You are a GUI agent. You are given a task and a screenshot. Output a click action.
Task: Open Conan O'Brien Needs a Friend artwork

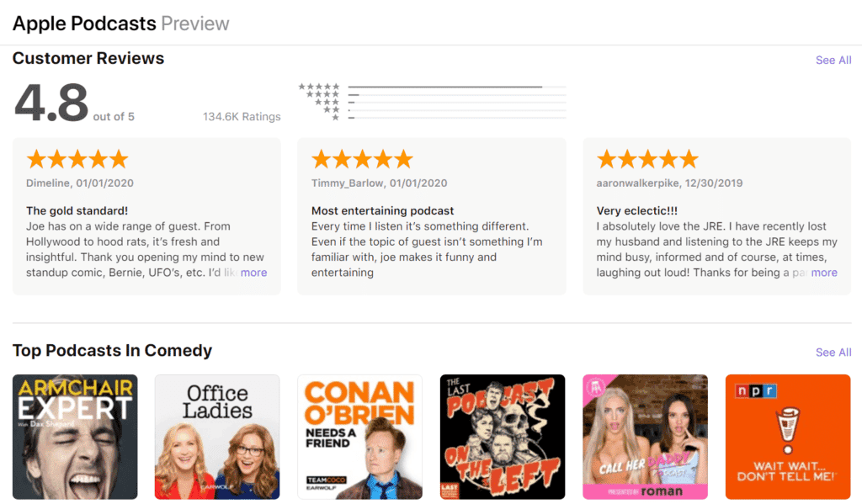360,437
